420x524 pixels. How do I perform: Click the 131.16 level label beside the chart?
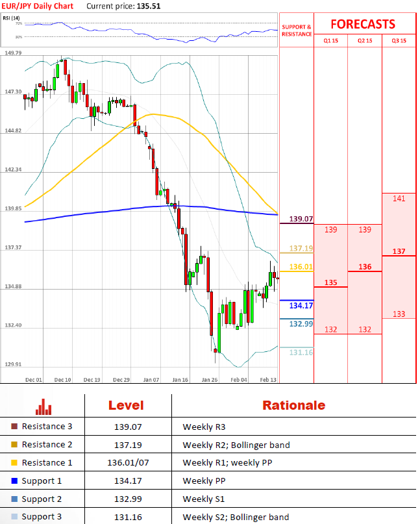301,352
